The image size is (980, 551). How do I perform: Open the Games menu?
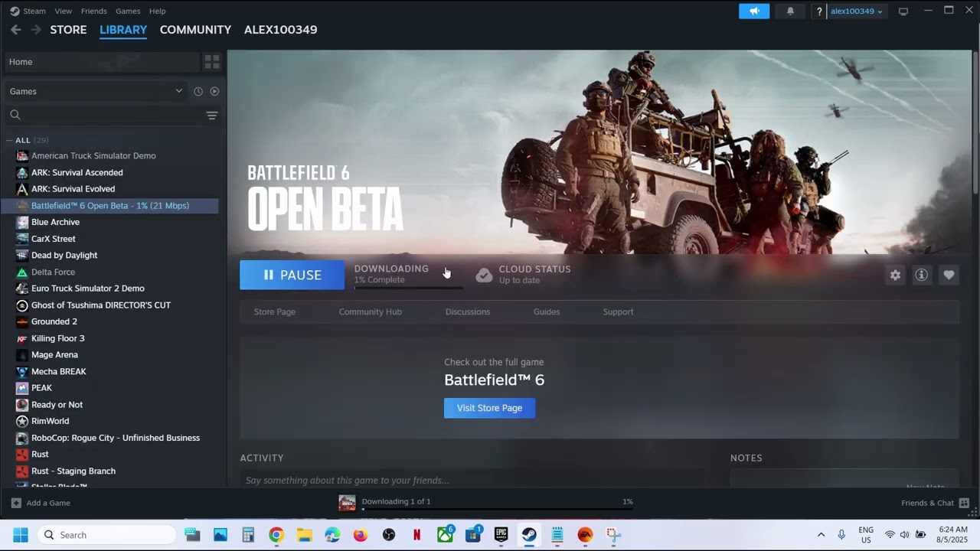[x=128, y=11]
